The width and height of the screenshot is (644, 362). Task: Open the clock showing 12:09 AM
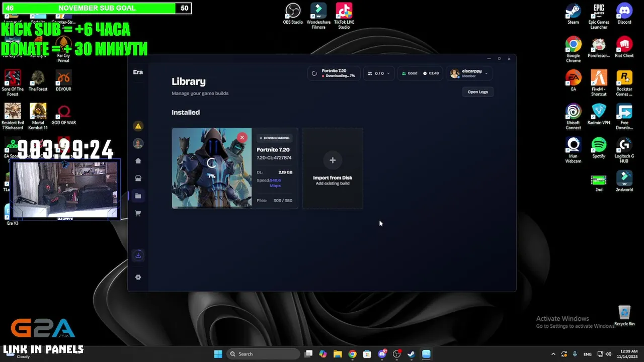[x=627, y=354]
